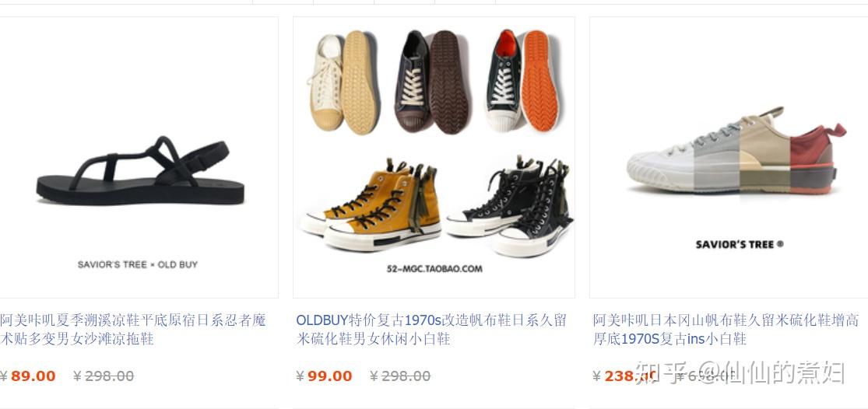Click the cream low-top shoe with tan sole
The height and width of the screenshot is (409, 868).
(x=343, y=83)
